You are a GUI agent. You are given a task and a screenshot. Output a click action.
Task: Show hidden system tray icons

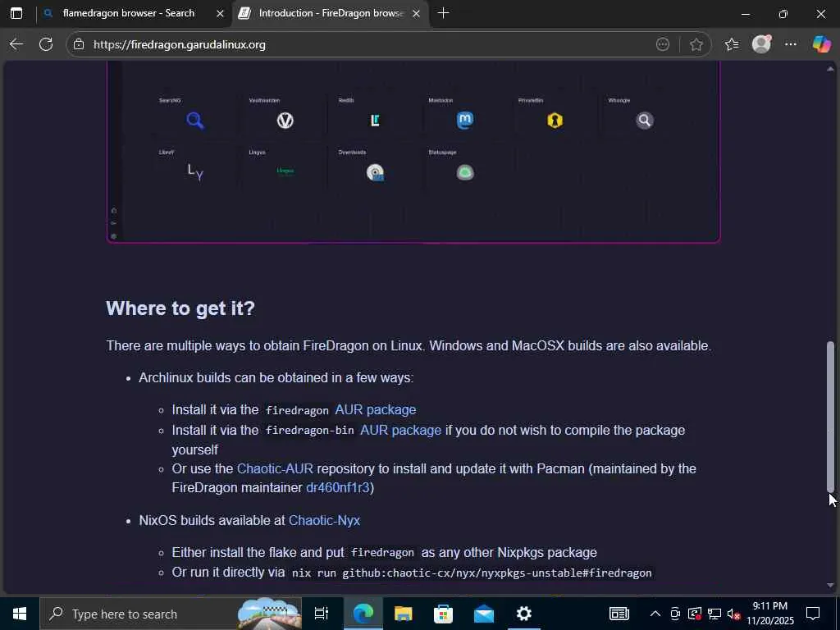(655, 614)
